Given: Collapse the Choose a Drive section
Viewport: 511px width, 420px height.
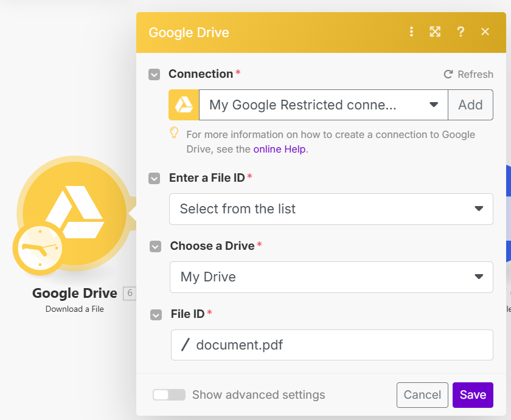Looking at the screenshot, I should [155, 246].
